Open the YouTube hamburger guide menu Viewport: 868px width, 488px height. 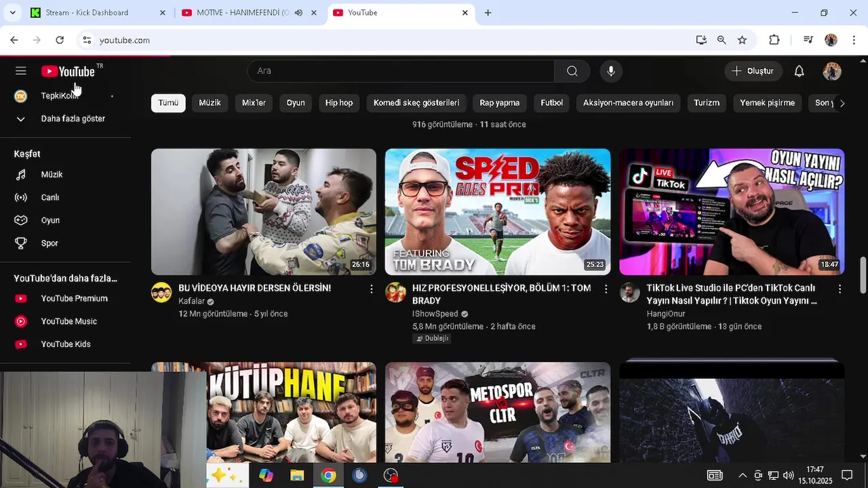[x=21, y=71]
